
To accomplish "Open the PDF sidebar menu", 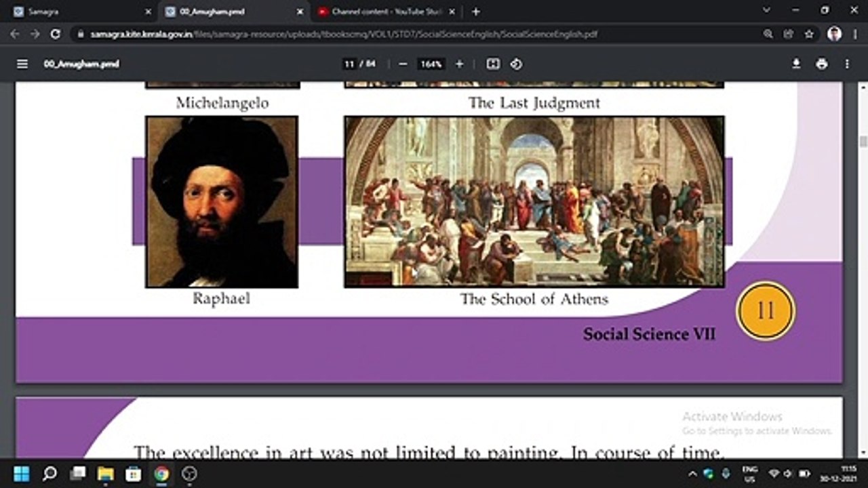I will [22, 64].
